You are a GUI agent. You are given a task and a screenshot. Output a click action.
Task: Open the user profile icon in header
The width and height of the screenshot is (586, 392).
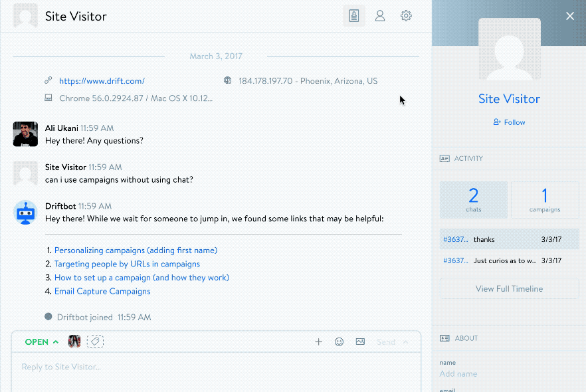(380, 16)
